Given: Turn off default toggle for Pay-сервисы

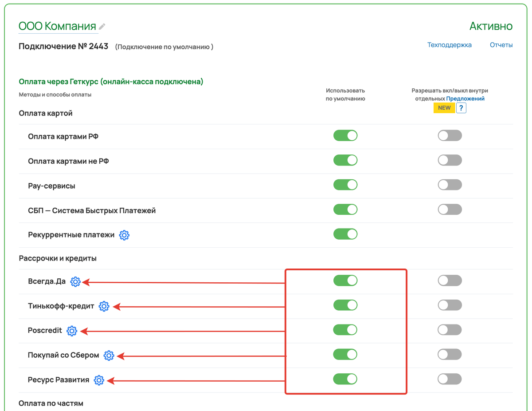Looking at the screenshot, I should click(345, 185).
